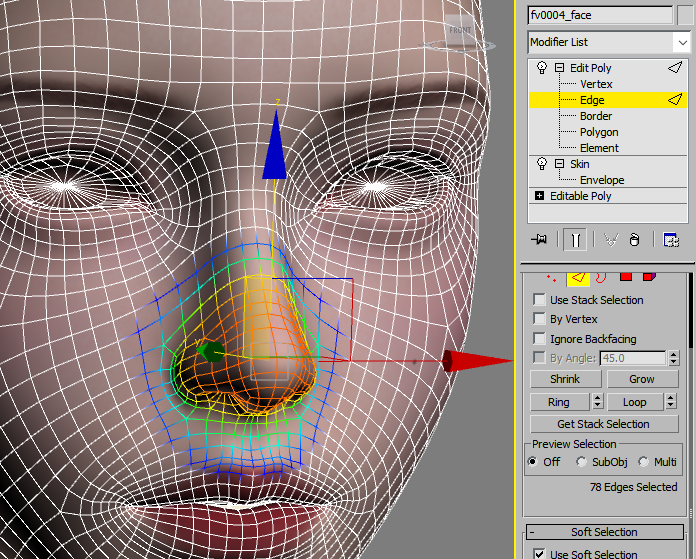Viewport: 696px width, 559px height.
Task: Click the Grow button
Action: (x=642, y=379)
